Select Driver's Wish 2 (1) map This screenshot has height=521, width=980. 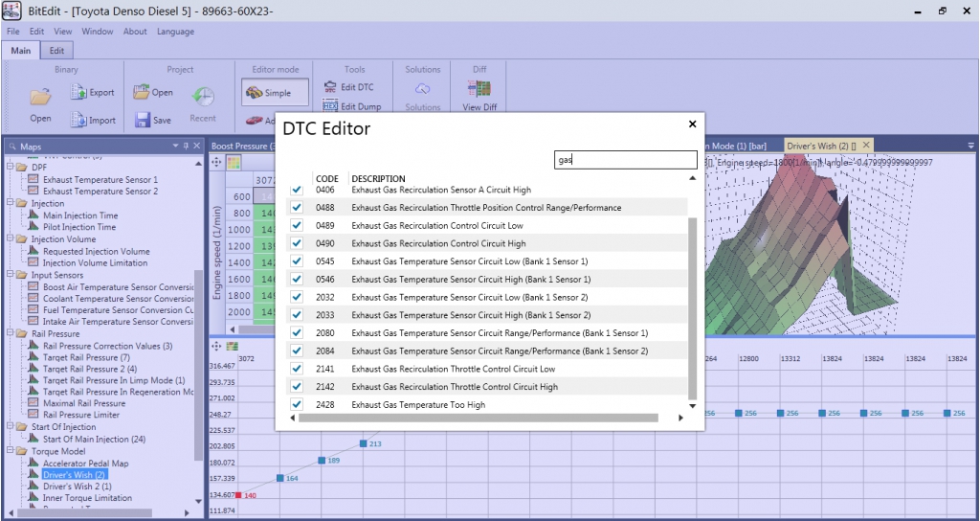pyautogui.click(x=77, y=486)
